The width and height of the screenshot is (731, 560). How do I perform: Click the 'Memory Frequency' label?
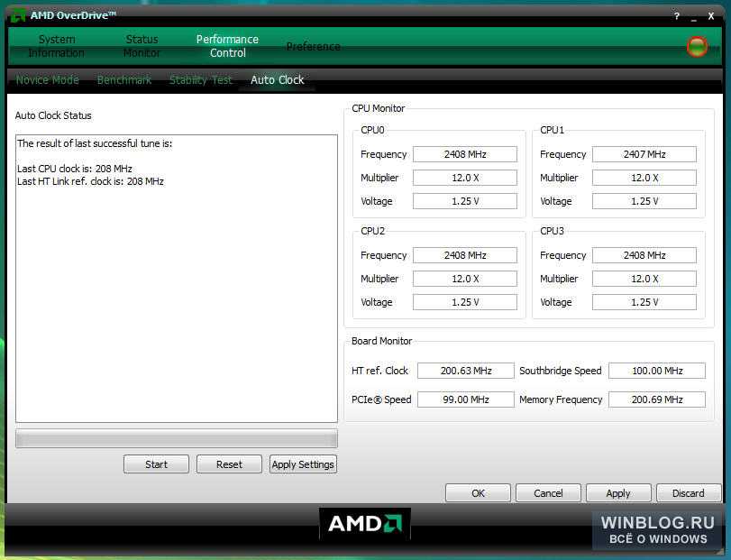click(561, 399)
